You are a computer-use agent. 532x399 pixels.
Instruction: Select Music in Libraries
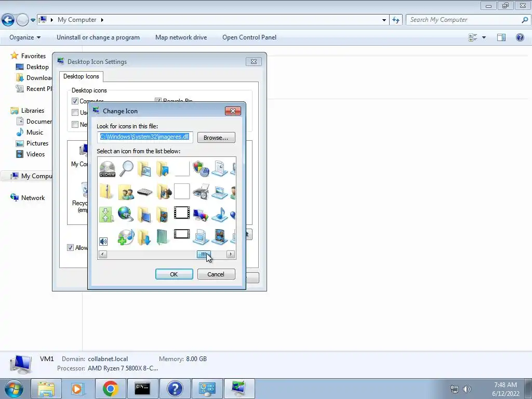(x=30, y=132)
